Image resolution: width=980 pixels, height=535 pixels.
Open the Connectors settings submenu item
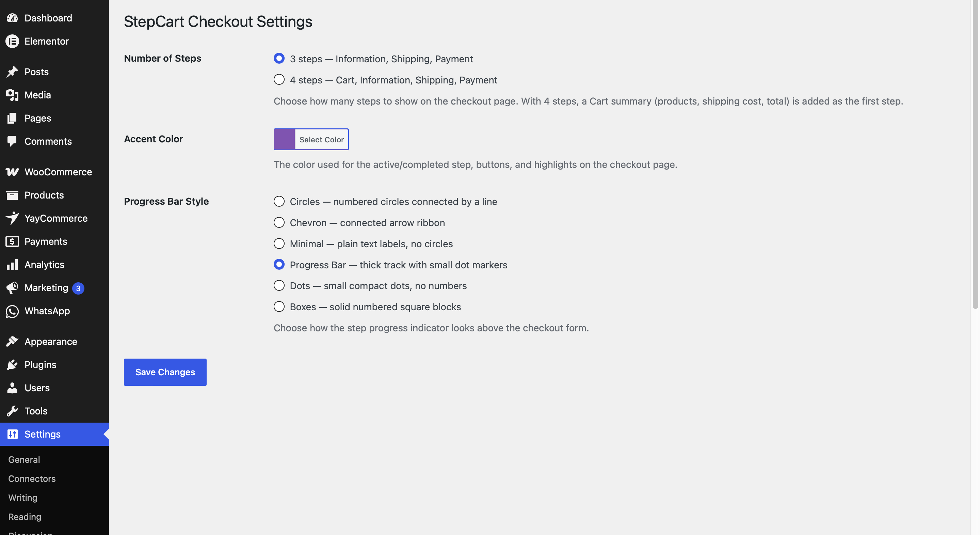click(x=32, y=478)
